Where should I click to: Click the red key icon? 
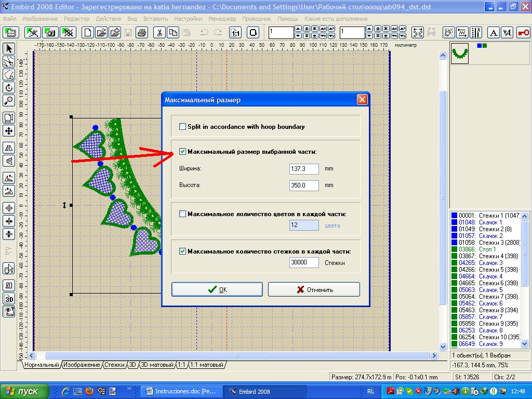pos(523,33)
